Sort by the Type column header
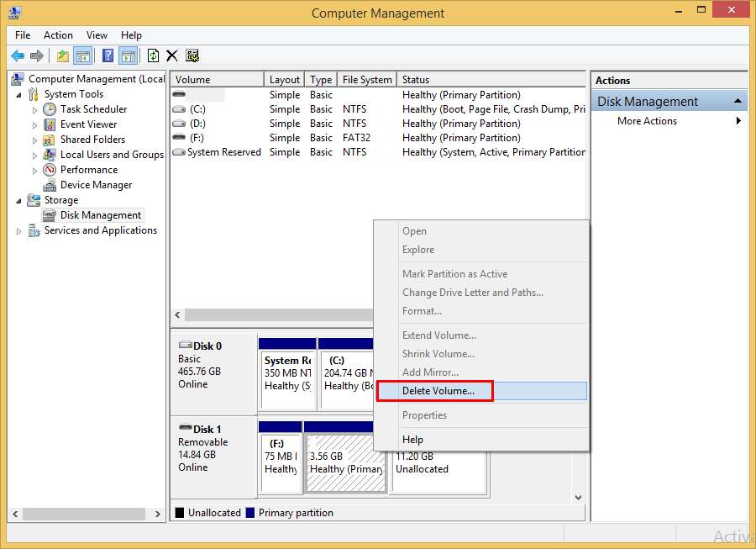Image resolution: width=756 pixels, height=549 pixels. (321, 80)
